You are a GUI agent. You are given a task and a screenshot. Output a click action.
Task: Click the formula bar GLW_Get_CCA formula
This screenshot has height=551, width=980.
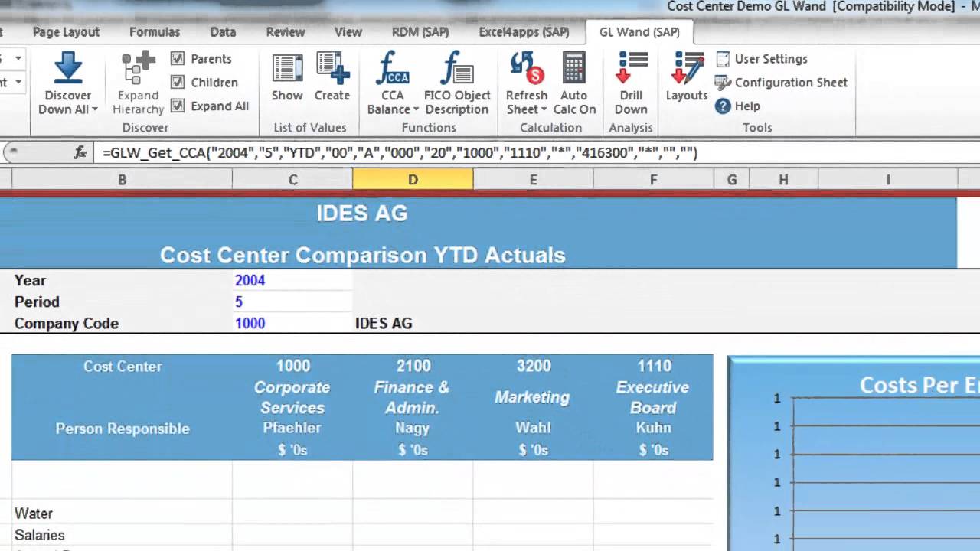click(400, 153)
